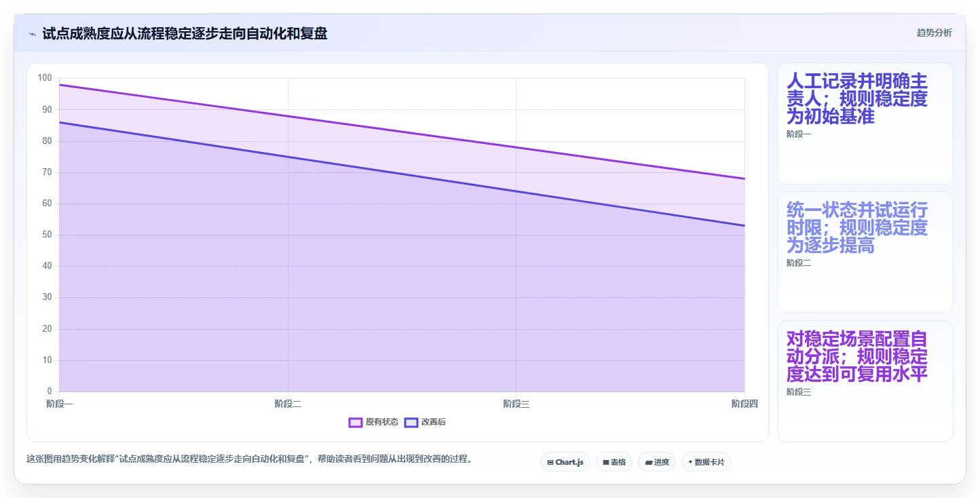Click the 100 value on the y-axis
This screenshot has width=980, height=498.
point(45,78)
